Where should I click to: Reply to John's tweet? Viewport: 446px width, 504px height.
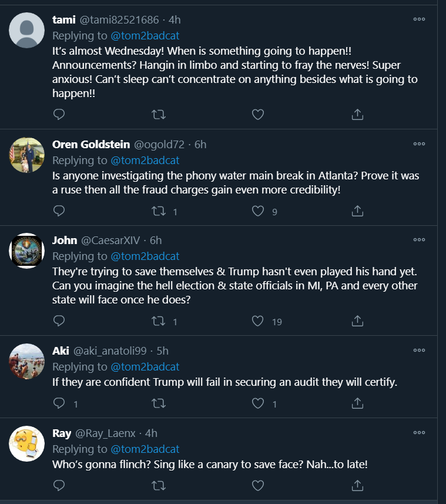pyautogui.click(x=59, y=321)
